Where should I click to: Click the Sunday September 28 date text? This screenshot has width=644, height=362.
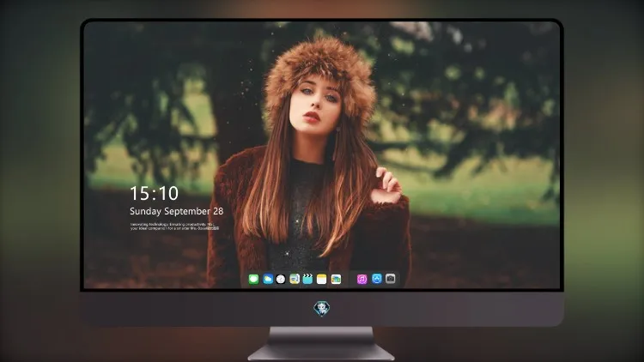[x=177, y=211]
